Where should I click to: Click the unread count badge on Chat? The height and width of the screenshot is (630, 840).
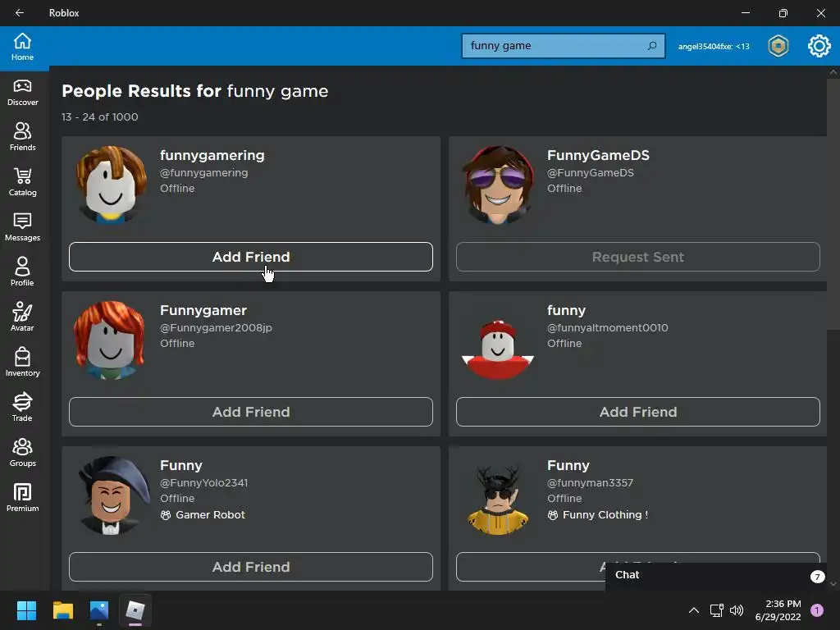pyautogui.click(x=818, y=577)
